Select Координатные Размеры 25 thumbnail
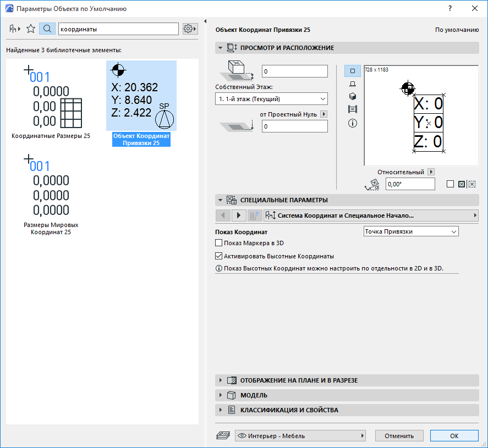Image resolution: width=488 pixels, height=448 pixels. pyautogui.click(x=51, y=101)
